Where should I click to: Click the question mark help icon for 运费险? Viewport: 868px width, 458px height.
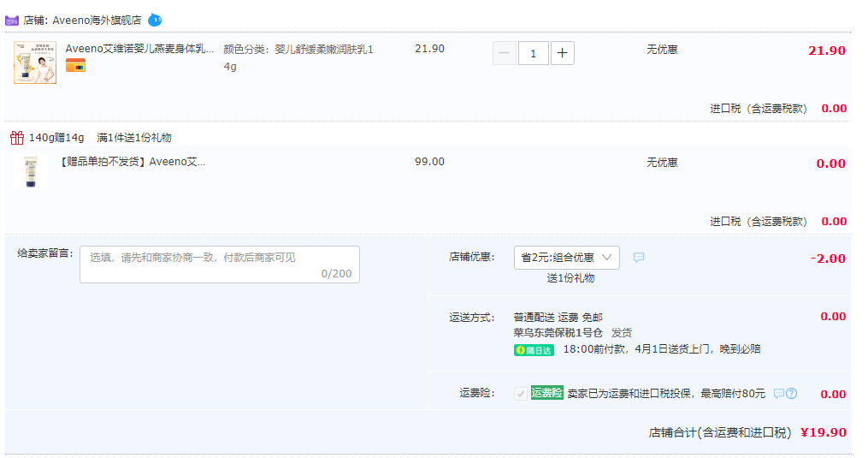point(792,394)
